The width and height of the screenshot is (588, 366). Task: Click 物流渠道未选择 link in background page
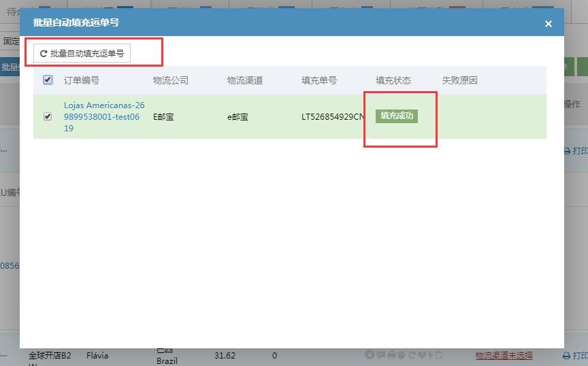click(x=504, y=355)
